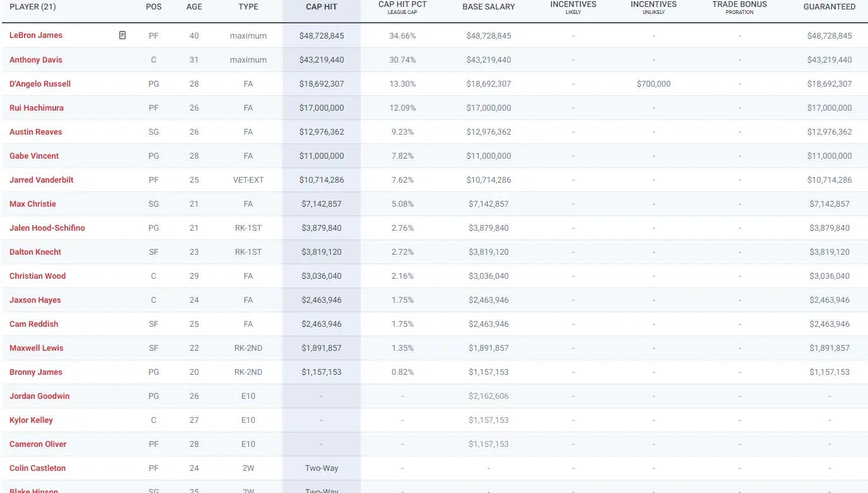The height and width of the screenshot is (493, 868).
Task: Click VET-EXT type in Jarred Vanderbilt row
Action: [x=248, y=180]
